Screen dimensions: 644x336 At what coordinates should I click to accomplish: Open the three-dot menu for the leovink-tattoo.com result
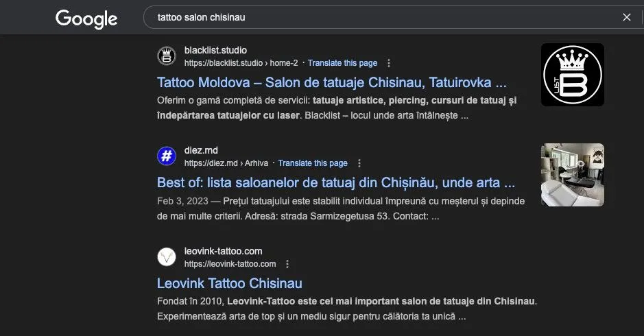point(287,264)
